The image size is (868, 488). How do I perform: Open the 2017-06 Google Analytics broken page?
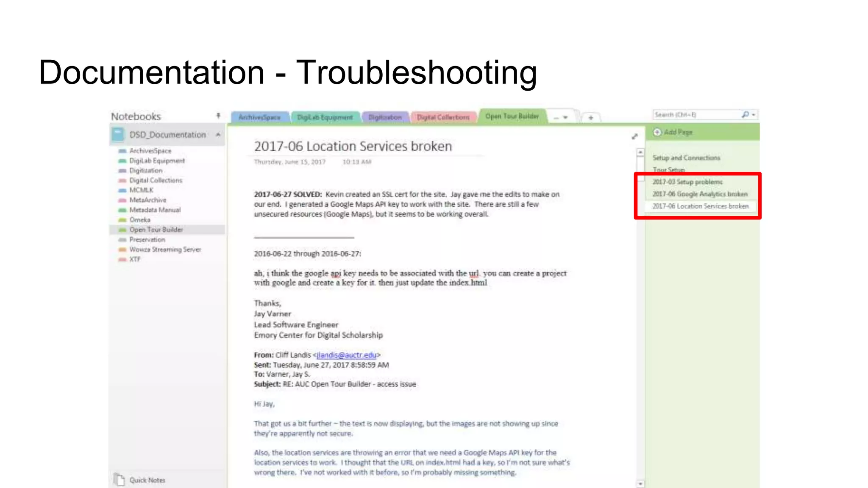click(x=700, y=194)
